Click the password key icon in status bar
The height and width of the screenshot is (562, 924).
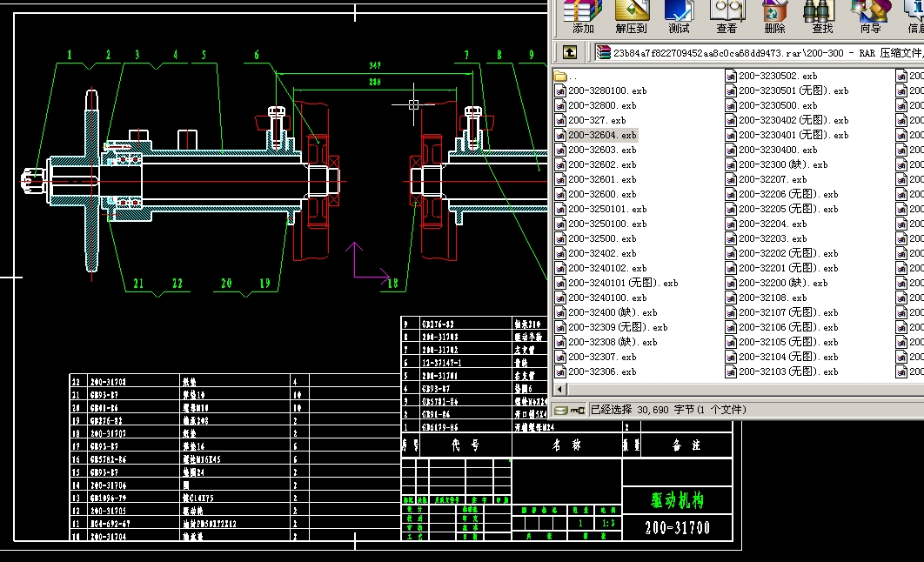(578, 409)
